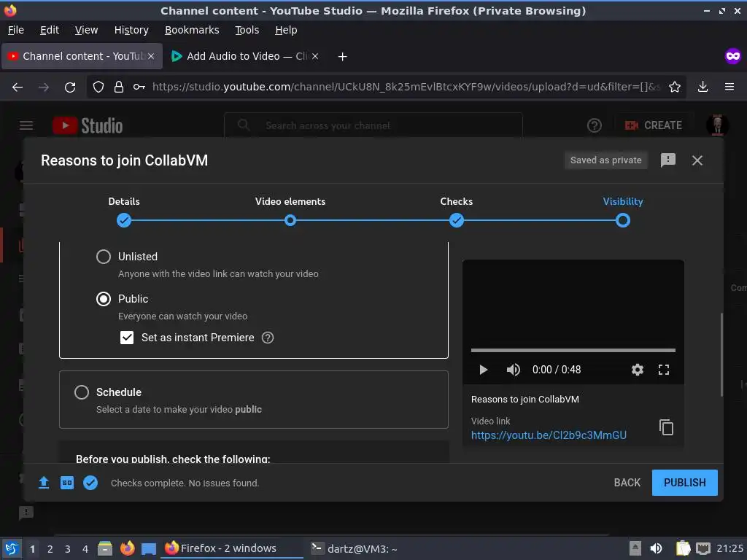This screenshot has height=560, width=747.
Task: Click the dialog's vertical scrollbar
Action: click(721, 355)
